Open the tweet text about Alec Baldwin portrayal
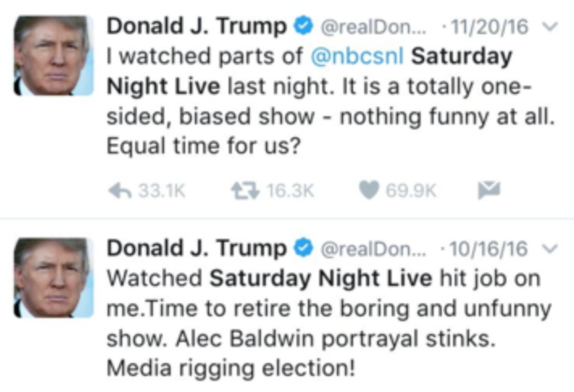 pyautogui.click(x=329, y=323)
